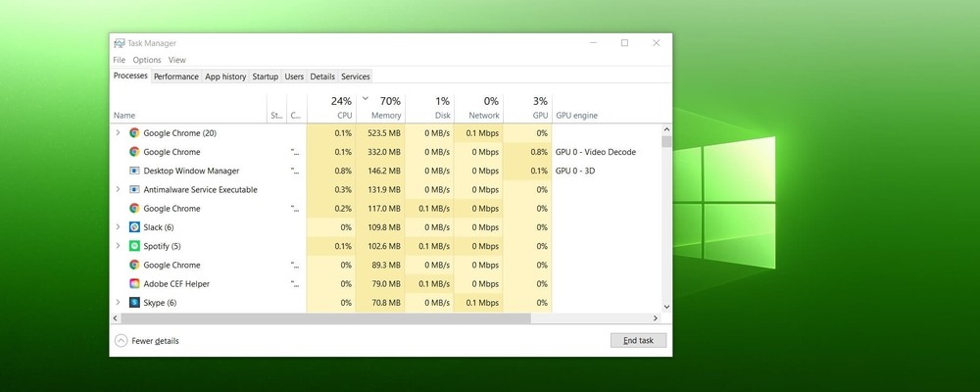980x392 pixels.
Task: Click the 70.8 MB memory value
Action: pos(387,303)
